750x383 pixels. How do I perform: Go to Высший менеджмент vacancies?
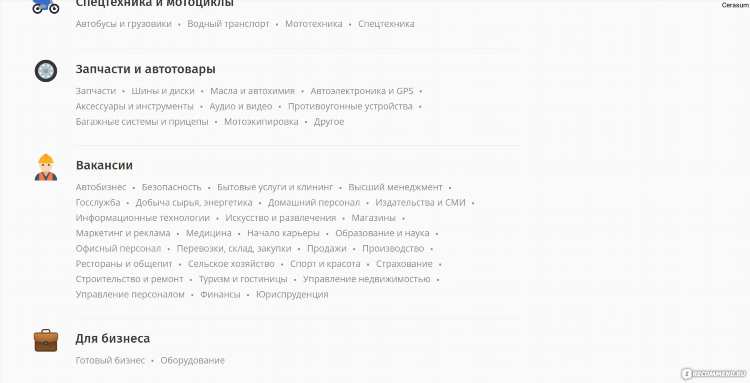coord(396,187)
